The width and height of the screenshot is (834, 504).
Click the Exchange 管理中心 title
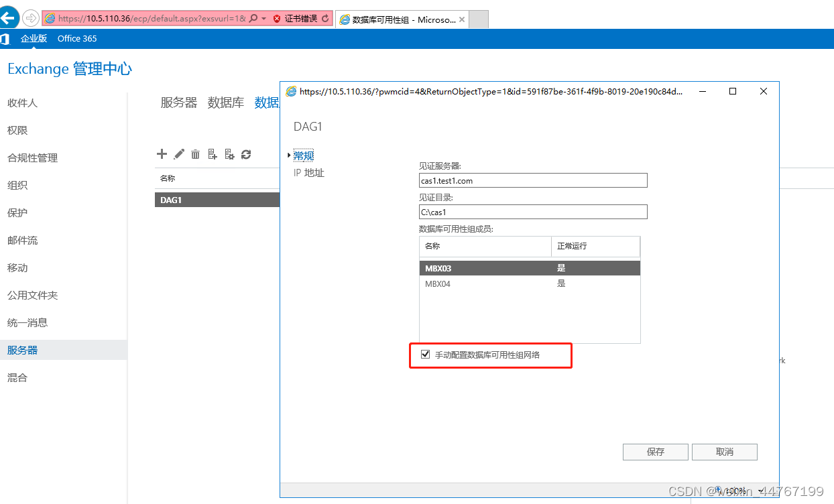click(70, 68)
